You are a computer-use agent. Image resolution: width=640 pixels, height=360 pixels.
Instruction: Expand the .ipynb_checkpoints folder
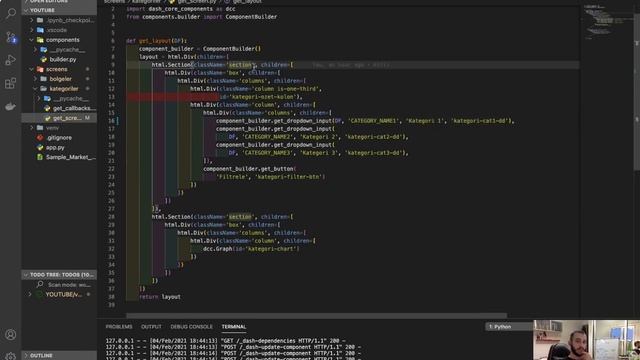click(32, 20)
